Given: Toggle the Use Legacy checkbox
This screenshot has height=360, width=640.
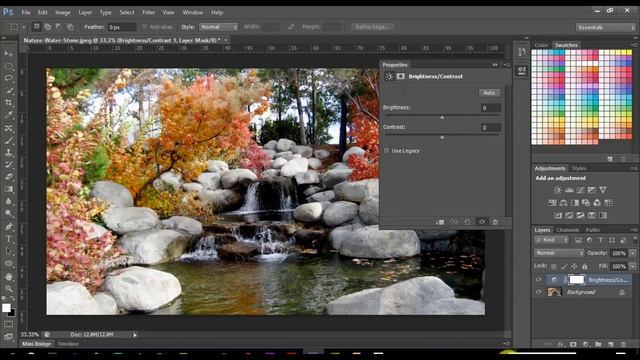Looking at the screenshot, I should coord(386,151).
